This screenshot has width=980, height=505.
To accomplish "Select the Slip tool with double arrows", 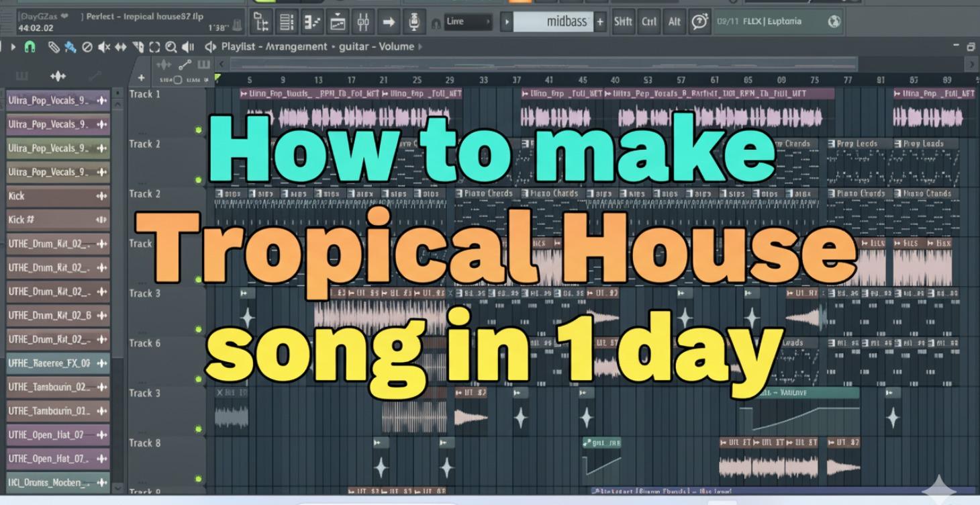I will [121, 47].
